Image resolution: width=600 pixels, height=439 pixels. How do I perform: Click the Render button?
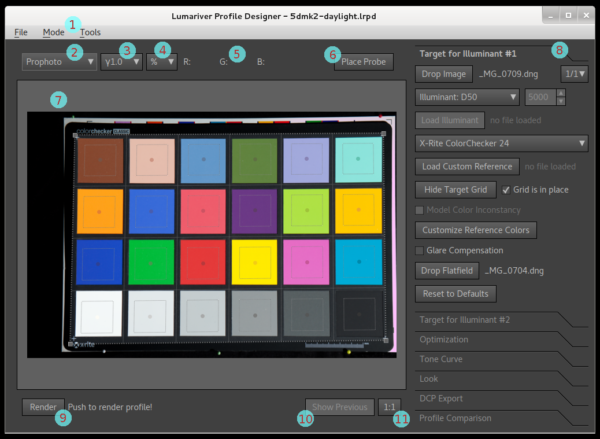pos(43,407)
